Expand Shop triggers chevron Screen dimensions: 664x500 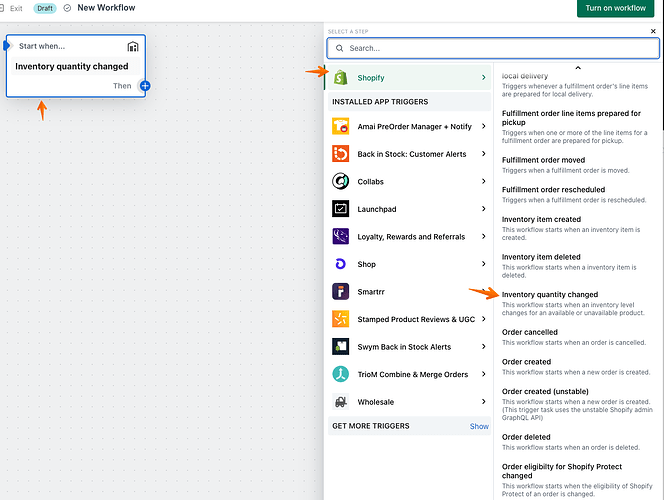point(483,264)
